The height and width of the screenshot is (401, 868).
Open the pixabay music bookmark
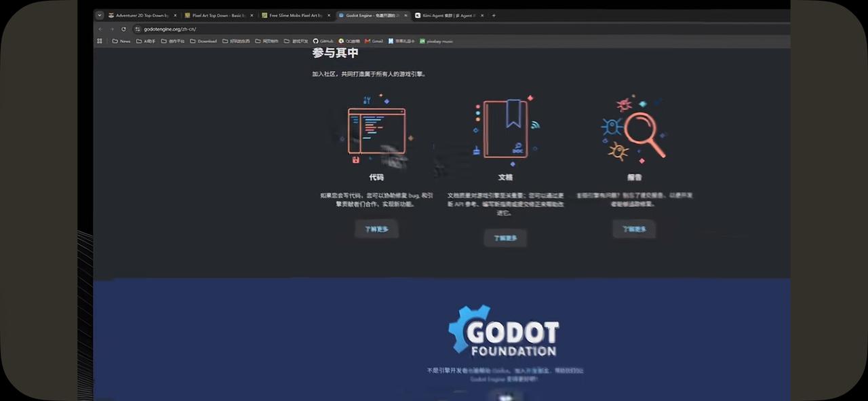pos(436,41)
